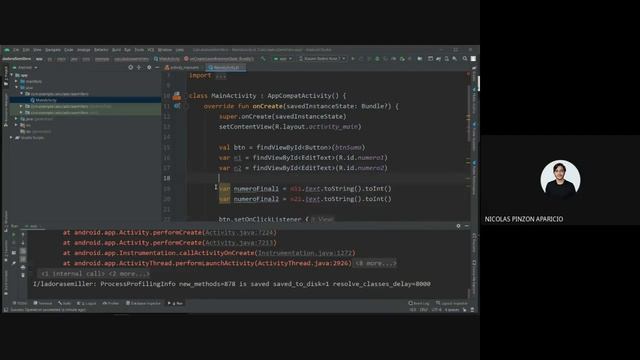
Task: Open the Activity.java:7224 stack trace link
Action: pos(240,233)
